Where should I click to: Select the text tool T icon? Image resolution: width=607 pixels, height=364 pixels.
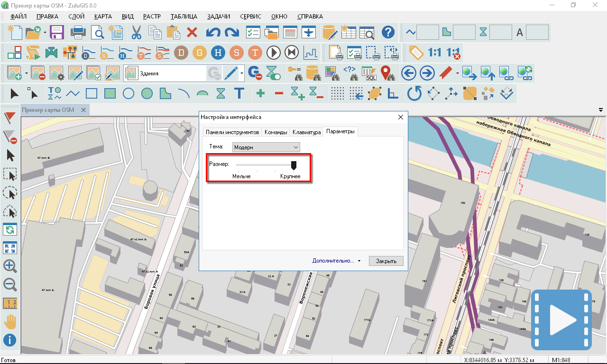tap(239, 93)
